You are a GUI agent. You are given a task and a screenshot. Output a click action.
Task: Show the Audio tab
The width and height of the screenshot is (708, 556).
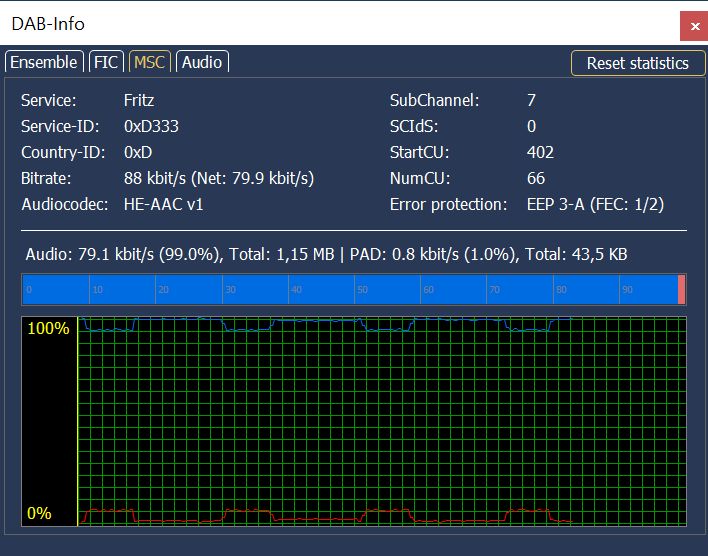click(201, 62)
